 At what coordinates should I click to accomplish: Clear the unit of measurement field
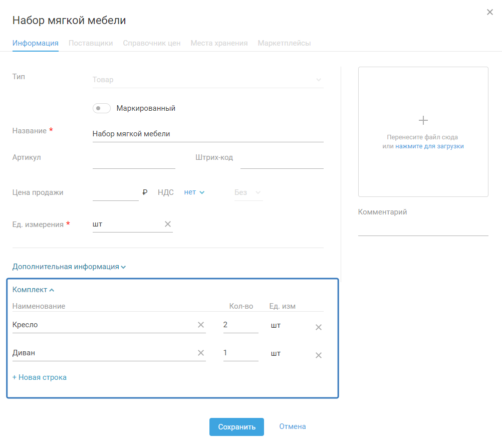click(168, 225)
